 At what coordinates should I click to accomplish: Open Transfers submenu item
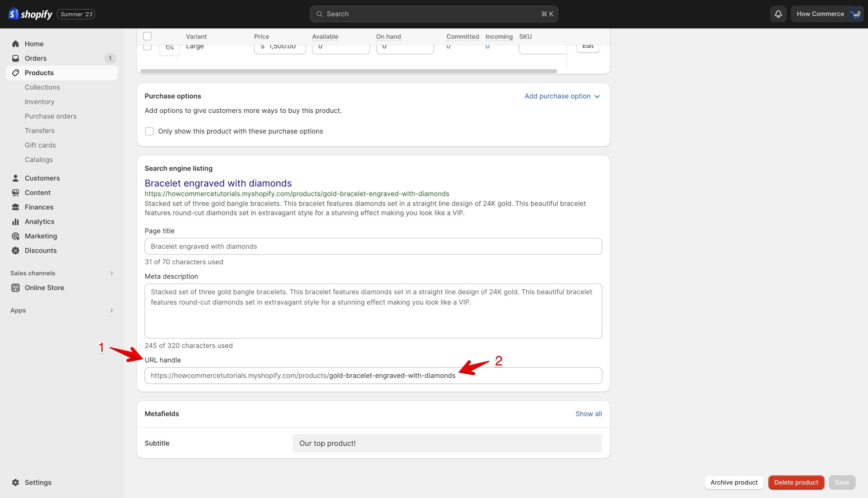tap(39, 131)
